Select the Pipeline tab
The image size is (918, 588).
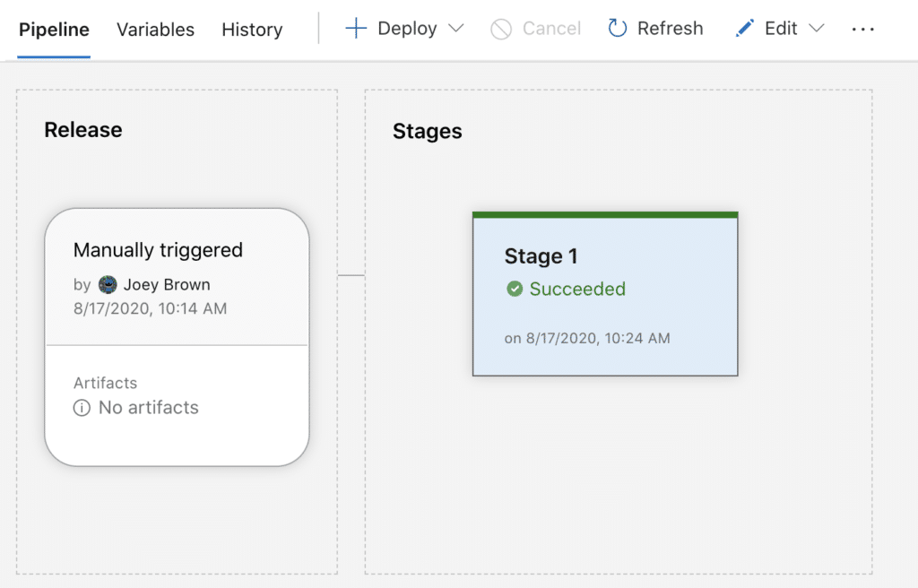[x=54, y=30]
